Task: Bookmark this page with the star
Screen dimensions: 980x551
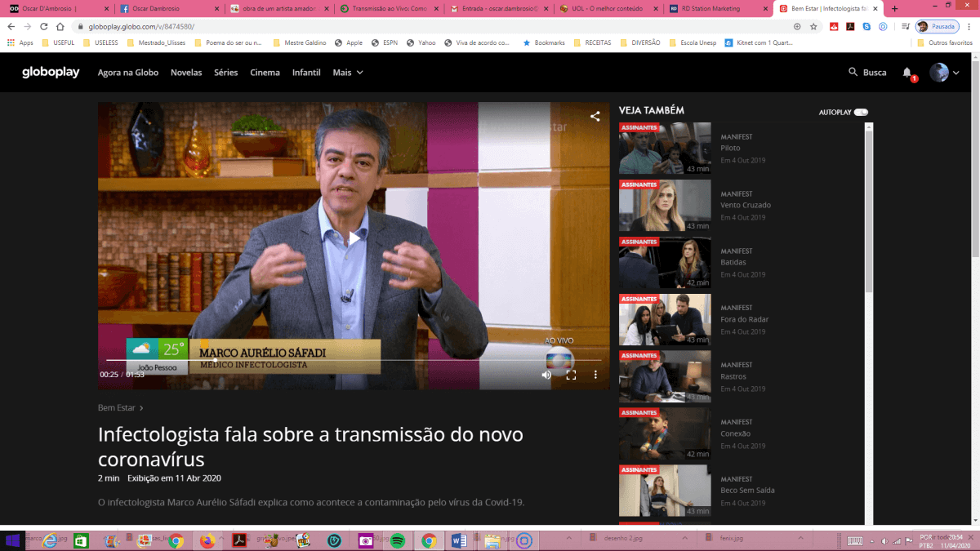Action: (x=813, y=26)
